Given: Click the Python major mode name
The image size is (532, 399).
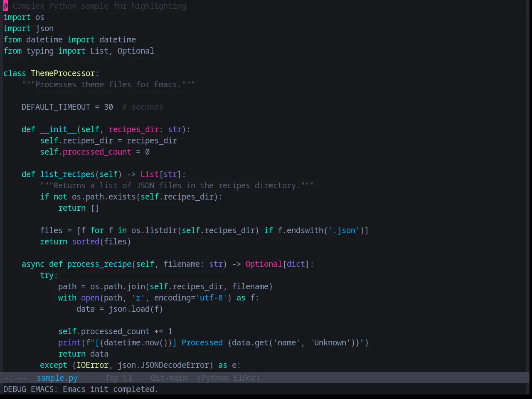Looking at the screenshot, I should click(215, 378).
